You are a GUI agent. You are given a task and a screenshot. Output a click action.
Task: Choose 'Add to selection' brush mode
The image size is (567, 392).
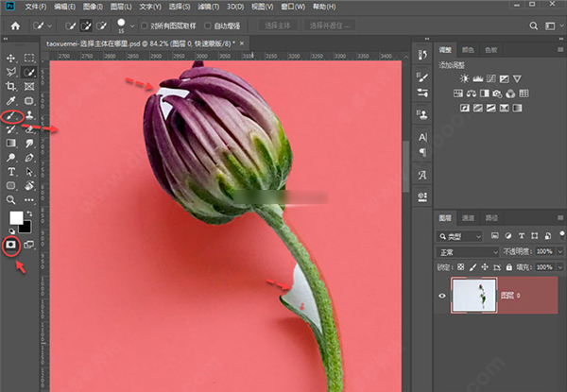click(x=86, y=26)
